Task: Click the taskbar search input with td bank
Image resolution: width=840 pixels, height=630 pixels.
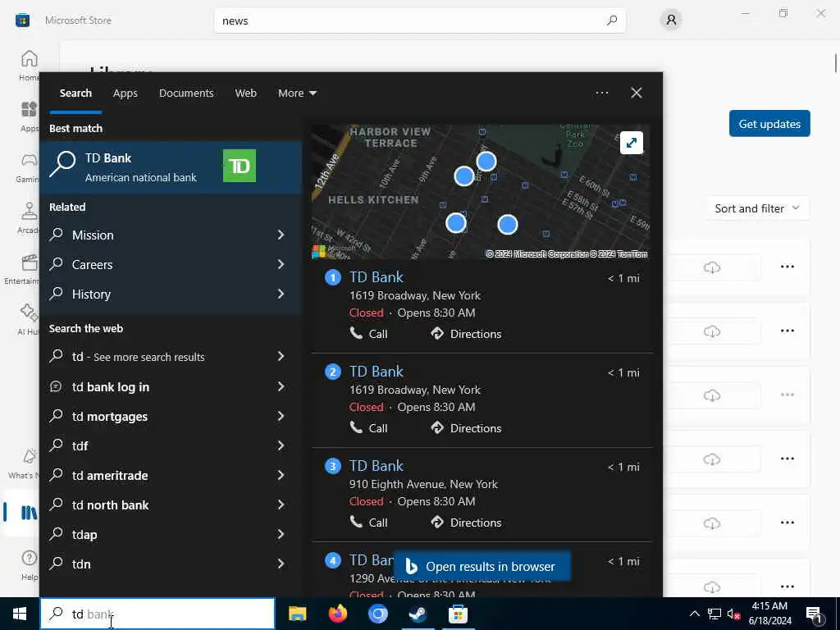Action: (x=157, y=614)
